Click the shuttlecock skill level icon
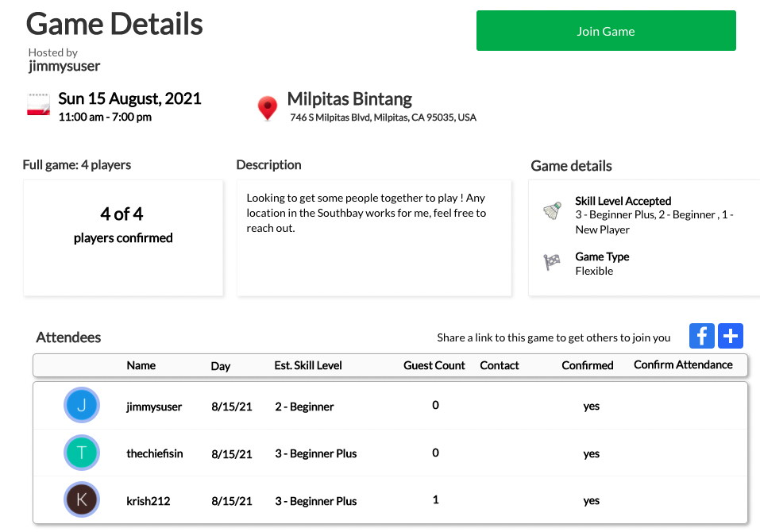 (553, 210)
